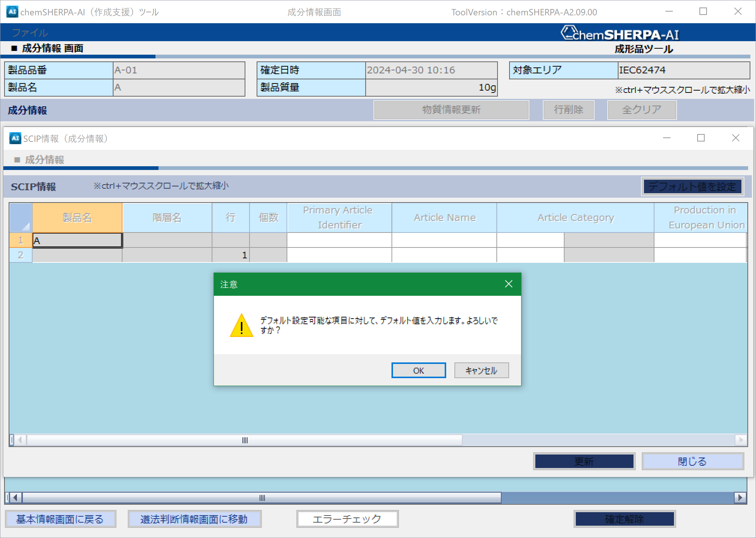Click row 1 Primary Article Identifier cell
Screen dimensions: 756x538
(x=339, y=240)
